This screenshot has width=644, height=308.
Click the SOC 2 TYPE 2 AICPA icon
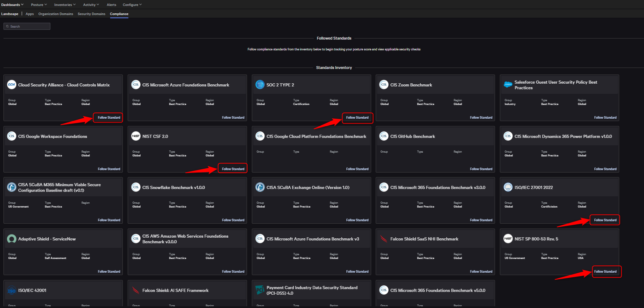click(x=260, y=84)
